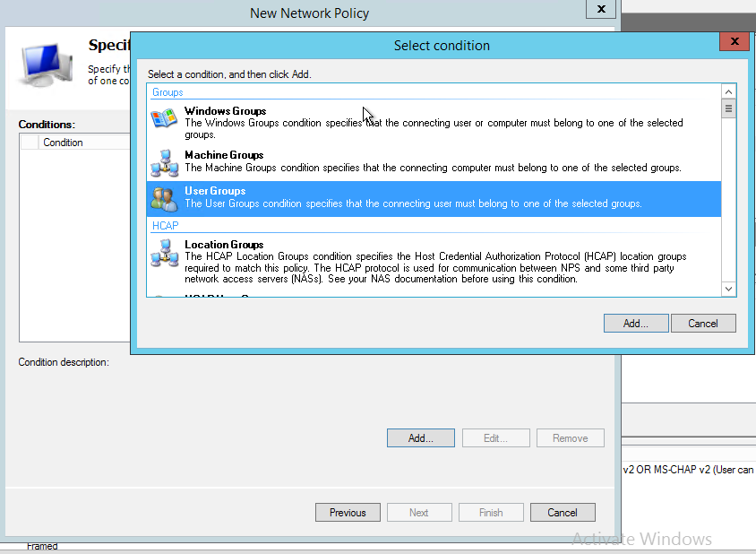Image resolution: width=756 pixels, height=554 pixels.
Task: Choose the Location Groups condition
Action: tap(224, 245)
